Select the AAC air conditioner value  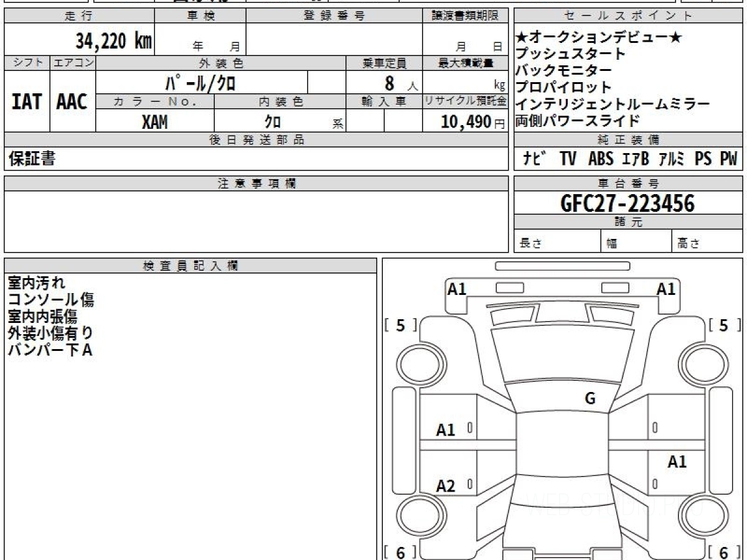(x=72, y=102)
